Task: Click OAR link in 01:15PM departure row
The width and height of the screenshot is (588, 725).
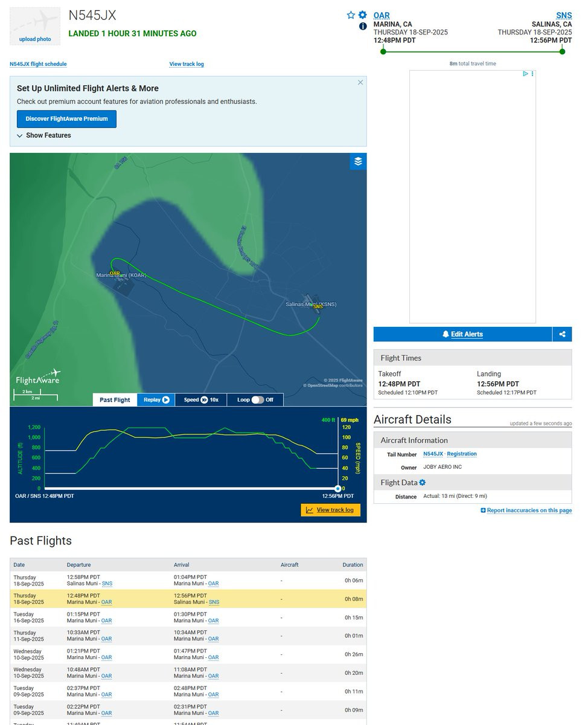Action: (x=106, y=620)
